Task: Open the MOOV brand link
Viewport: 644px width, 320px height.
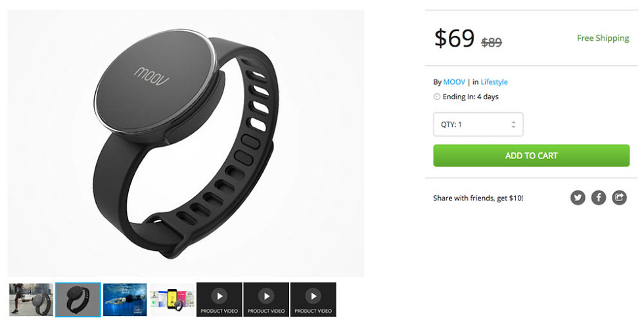Action: coord(454,81)
